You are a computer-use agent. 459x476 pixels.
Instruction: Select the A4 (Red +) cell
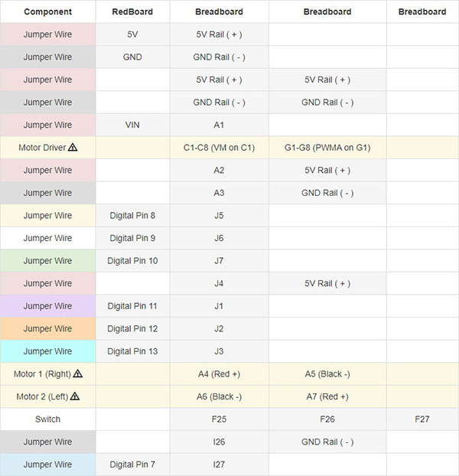pyautogui.click(x=219, y=374)
